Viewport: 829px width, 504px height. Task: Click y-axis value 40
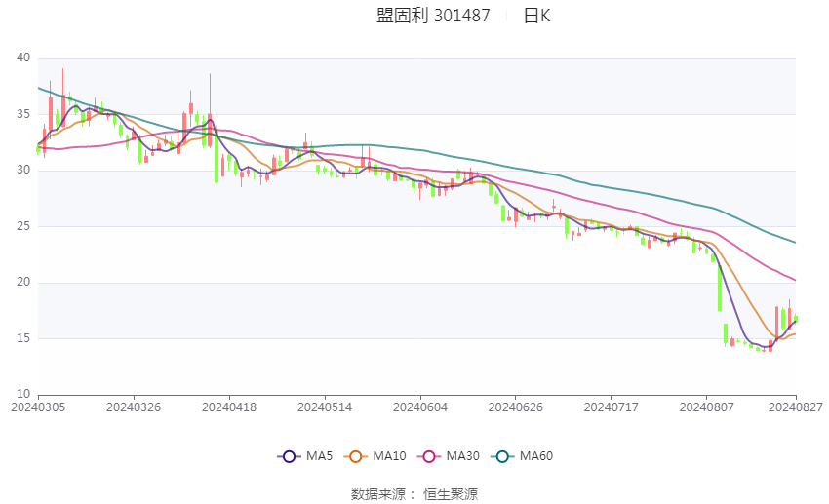[x=23, y=58]
